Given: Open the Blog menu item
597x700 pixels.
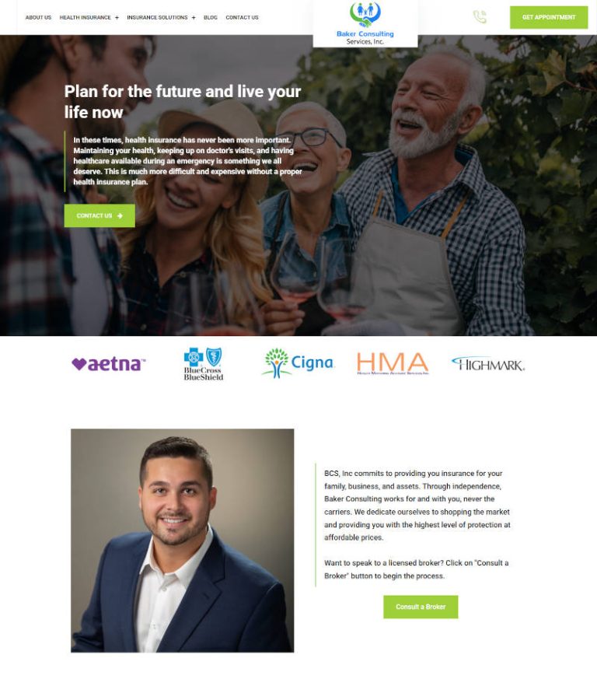Looking at the screenshot, I should point(211,17).
